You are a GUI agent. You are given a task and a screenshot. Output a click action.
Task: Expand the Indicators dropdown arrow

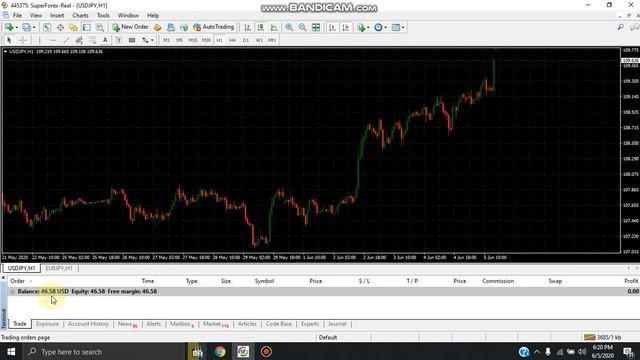368,28
